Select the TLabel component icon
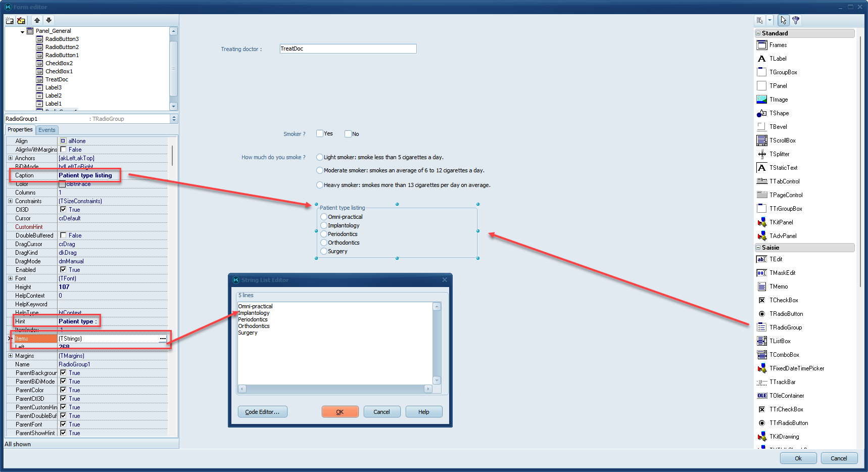Viewport: 868px width, 472px height. tap(761, 59)
